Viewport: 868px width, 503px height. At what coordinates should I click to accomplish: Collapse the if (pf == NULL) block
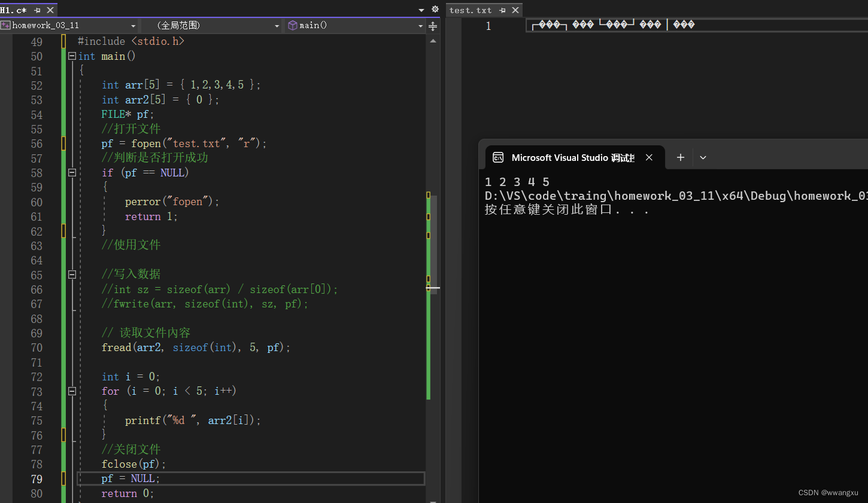72,173
